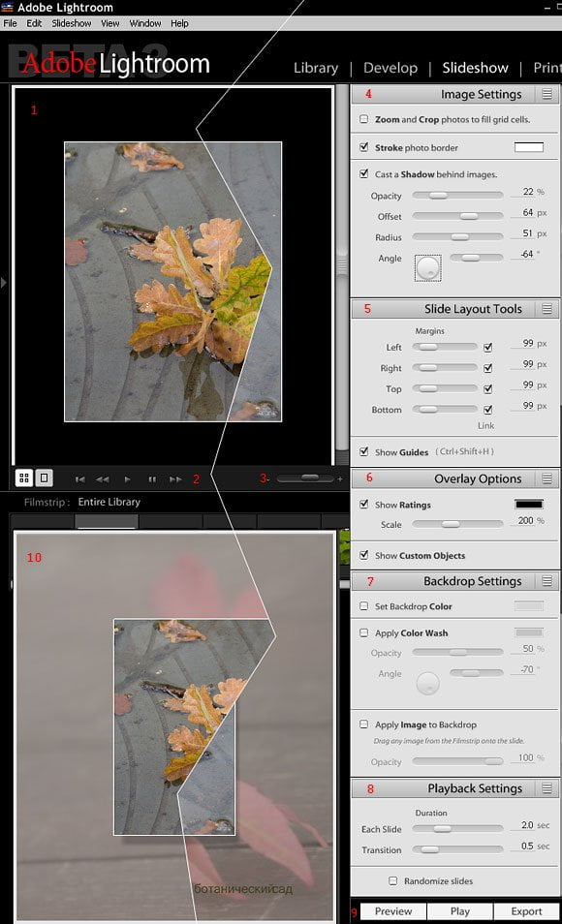Advance to next slide (fast forward)
This screenshot has height=924, width=562.
tap(175, 479)
